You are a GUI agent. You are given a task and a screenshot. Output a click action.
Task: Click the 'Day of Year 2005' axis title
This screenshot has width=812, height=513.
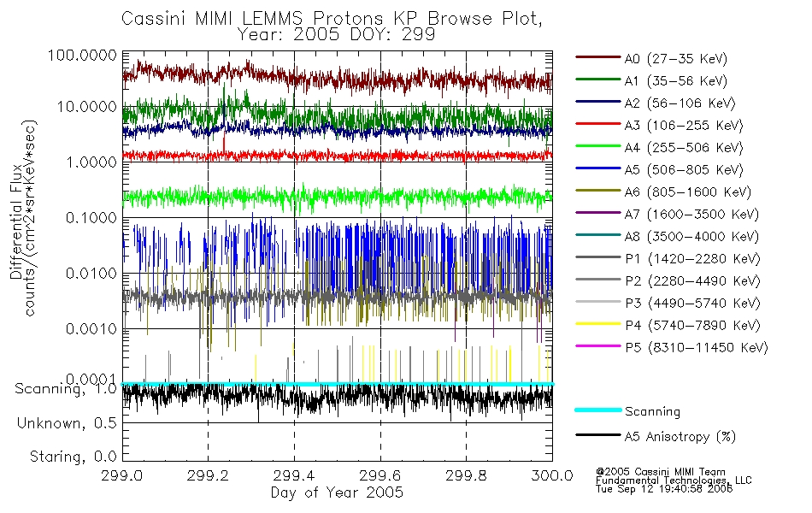click(x=337, y=492)
